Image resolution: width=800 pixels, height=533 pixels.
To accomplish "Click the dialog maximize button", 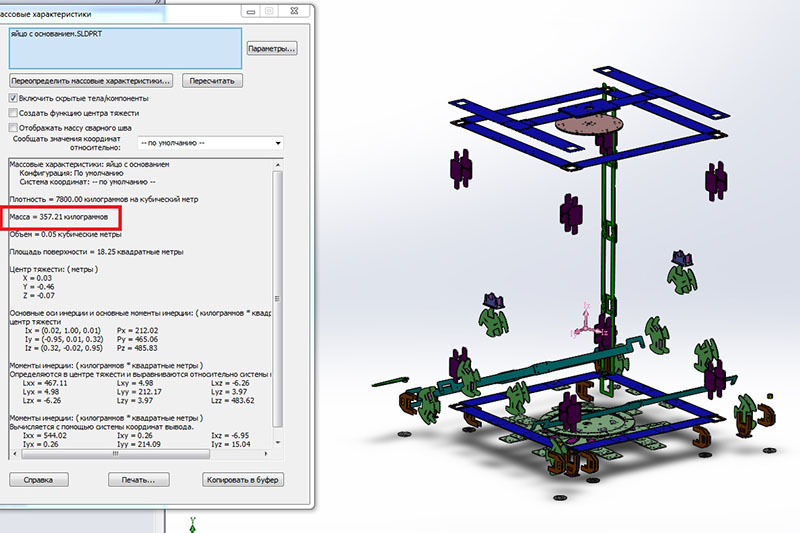I will (x=269, y=11).
